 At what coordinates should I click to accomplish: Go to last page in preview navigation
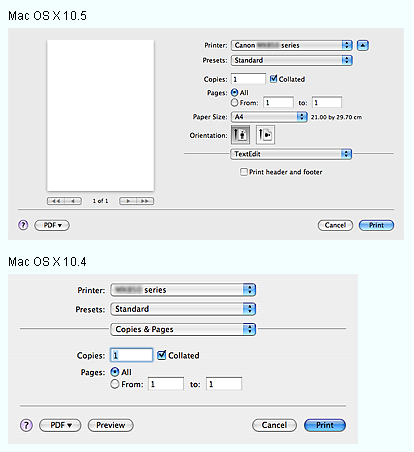pyautogui.click(x=145, y=201)
